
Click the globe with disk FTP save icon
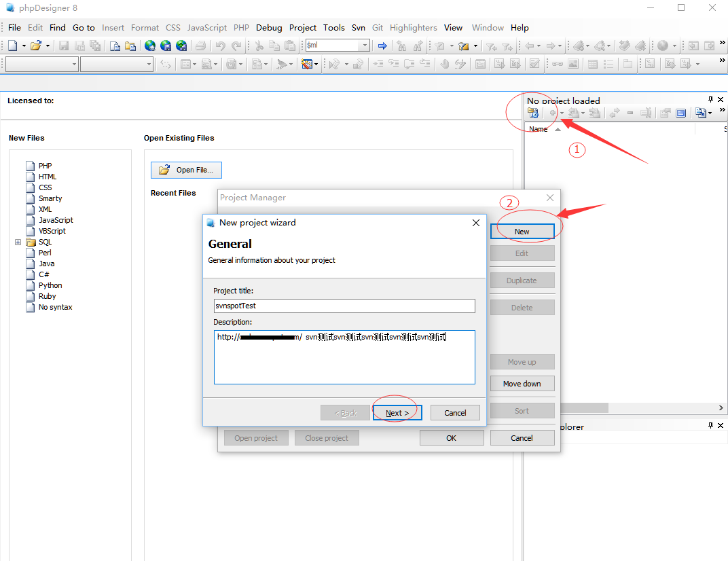click(166, 46)
